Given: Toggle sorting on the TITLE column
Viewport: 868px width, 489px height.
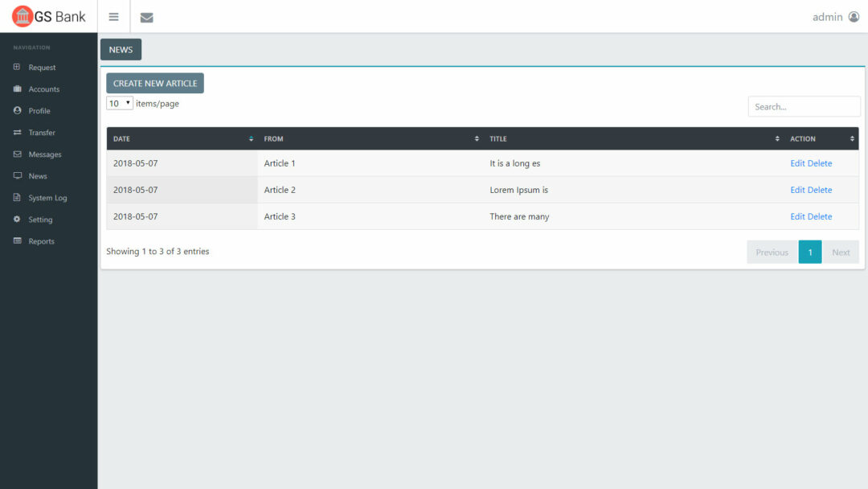Looking at the screenshot, I should click(x=776, y=138).
